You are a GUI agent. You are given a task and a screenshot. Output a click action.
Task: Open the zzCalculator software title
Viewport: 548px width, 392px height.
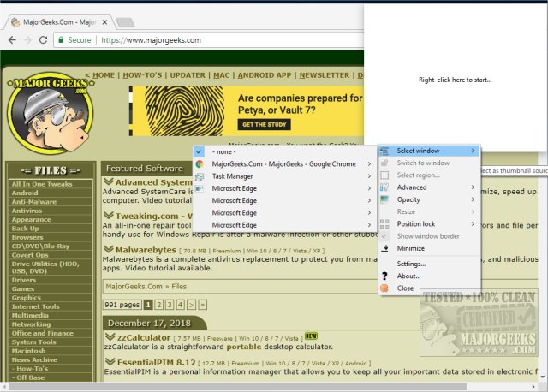click(144, 337)
